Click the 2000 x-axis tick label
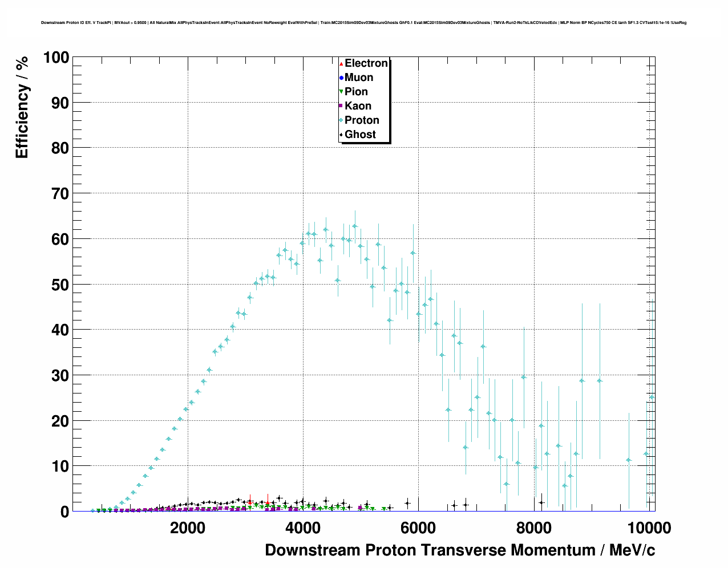Screen dimensions: 728x568 [187, 528]
